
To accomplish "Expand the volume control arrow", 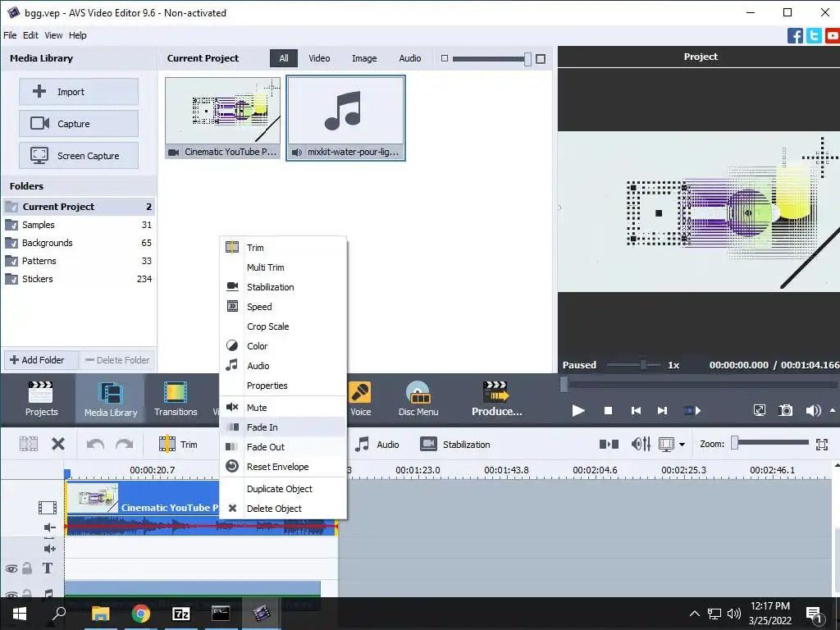I will click(833, 410).
